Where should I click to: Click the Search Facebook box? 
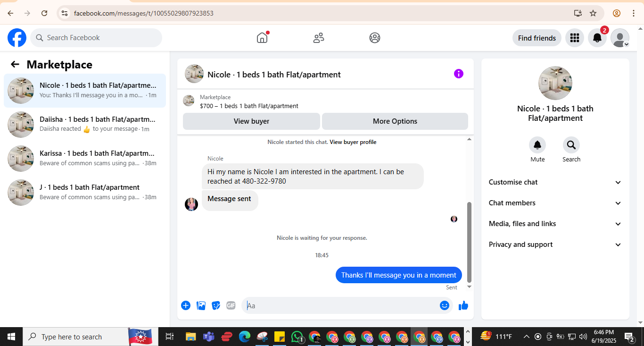click(x=96, y=38)
